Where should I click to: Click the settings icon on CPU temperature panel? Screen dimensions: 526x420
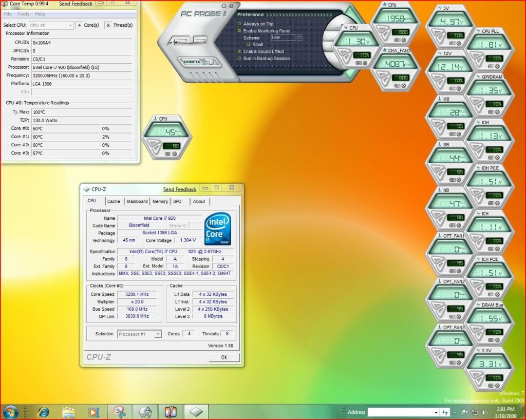pos(168,154)
